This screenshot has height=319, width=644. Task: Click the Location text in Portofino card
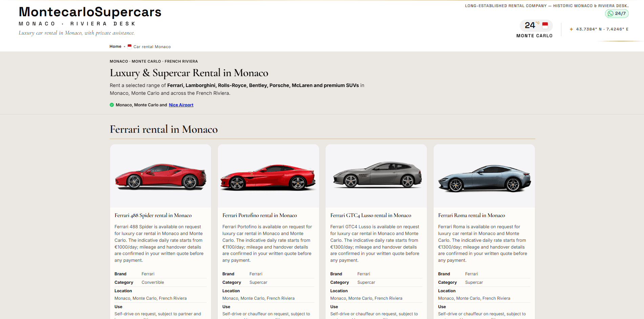tap(258, 298)
